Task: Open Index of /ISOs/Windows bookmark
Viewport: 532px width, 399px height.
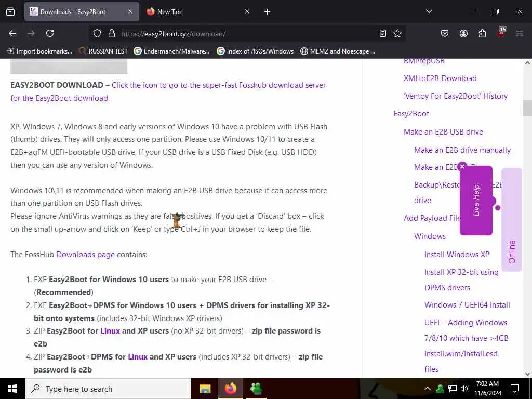Action: coord(255,51)
